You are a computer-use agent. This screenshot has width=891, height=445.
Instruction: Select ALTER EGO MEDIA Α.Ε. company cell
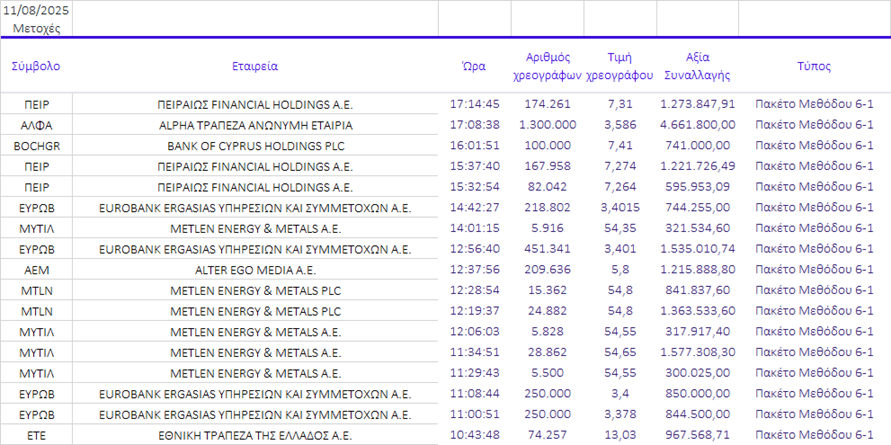coord(255,269)
